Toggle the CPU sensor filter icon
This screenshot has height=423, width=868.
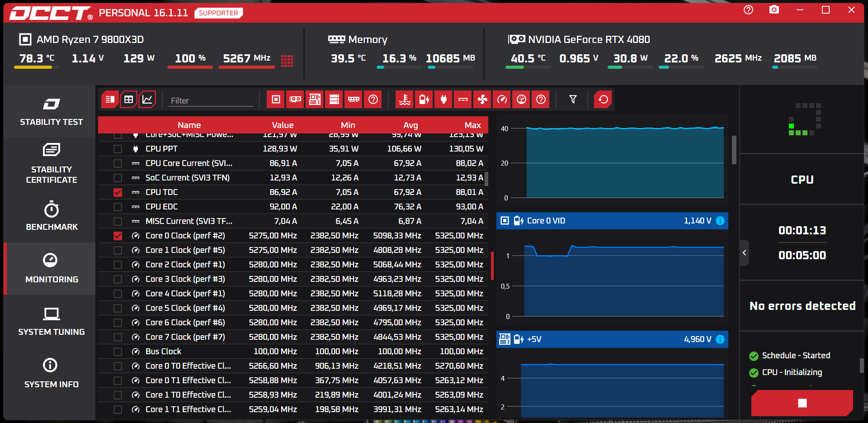tap(276, 100)
